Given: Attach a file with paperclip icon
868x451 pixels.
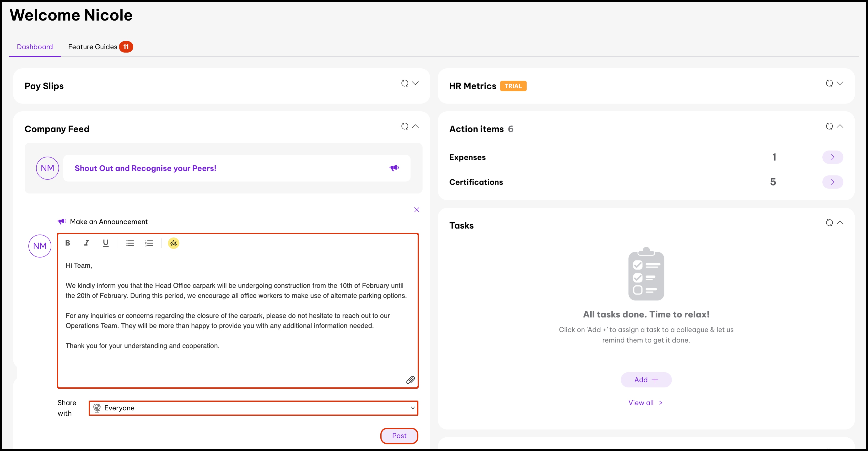Looking at the screenshot, I should point(410,380).
